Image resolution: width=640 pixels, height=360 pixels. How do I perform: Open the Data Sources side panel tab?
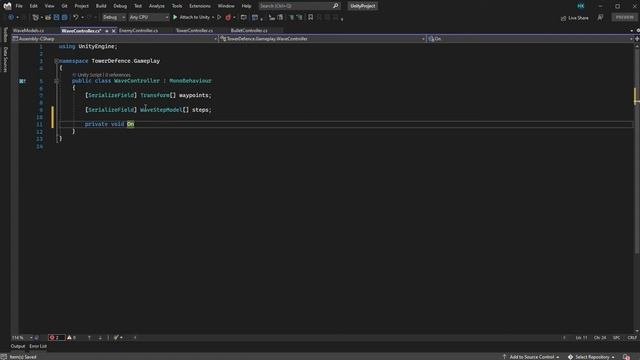click(x=5, y=60)
